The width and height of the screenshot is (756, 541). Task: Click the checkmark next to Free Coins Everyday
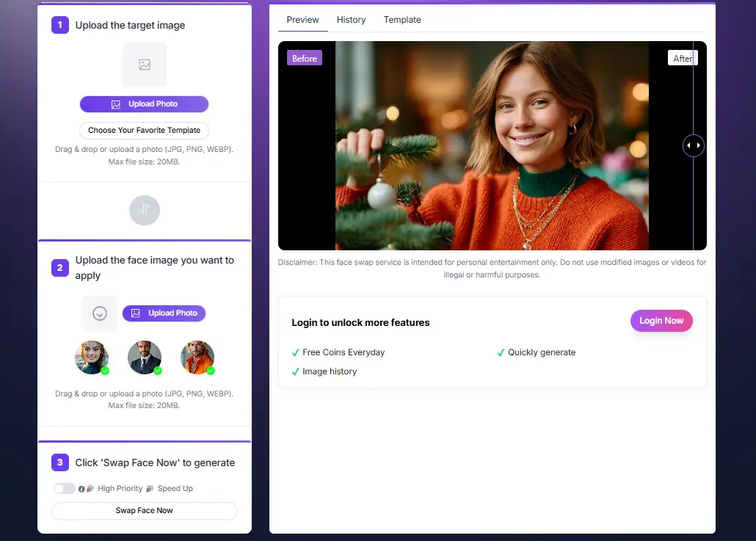(x=295, y=352)
